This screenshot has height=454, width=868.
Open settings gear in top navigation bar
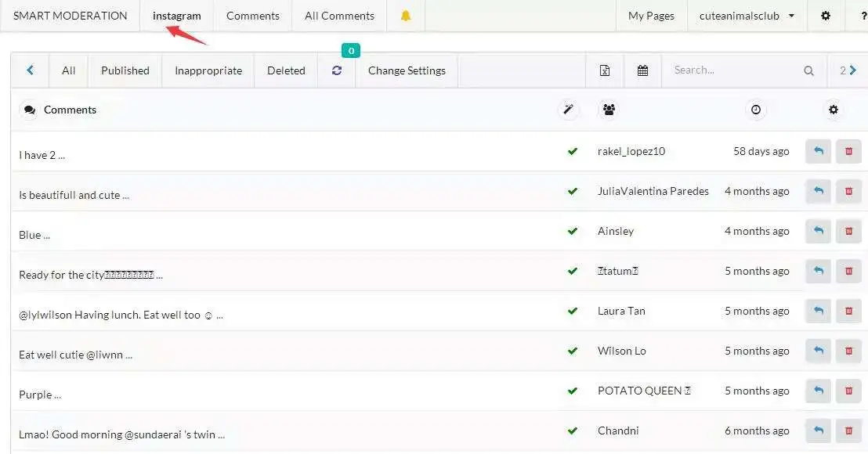click(x=826, y=16)
